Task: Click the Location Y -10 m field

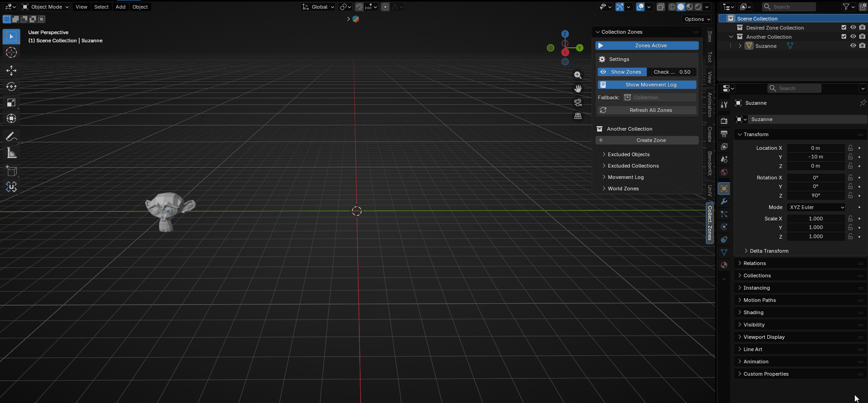Action: [x=816, y=157]
